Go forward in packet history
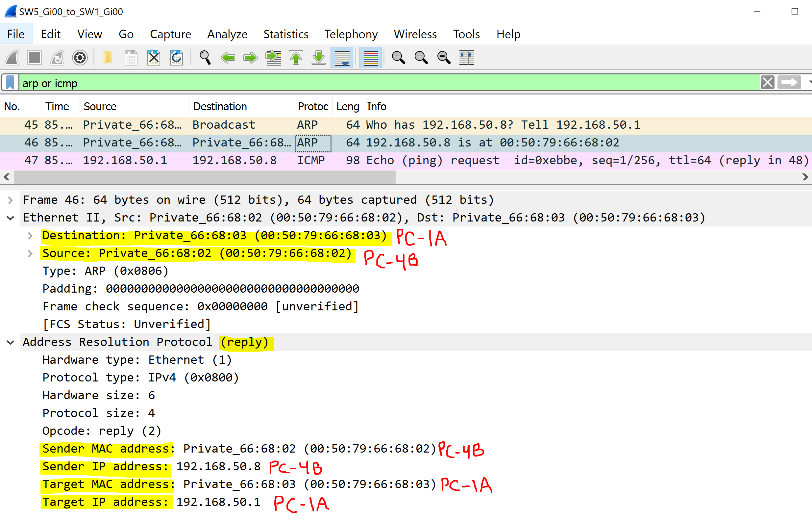 250,58
